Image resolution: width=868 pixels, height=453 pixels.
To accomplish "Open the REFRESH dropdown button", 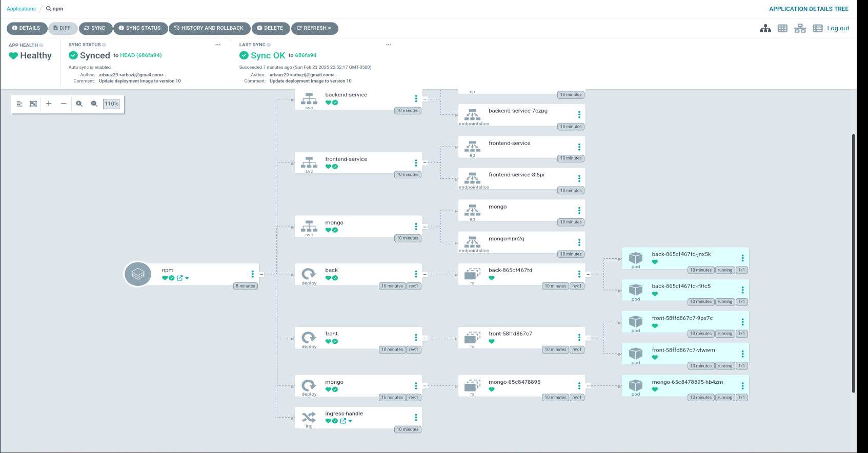I will point(314,28).
